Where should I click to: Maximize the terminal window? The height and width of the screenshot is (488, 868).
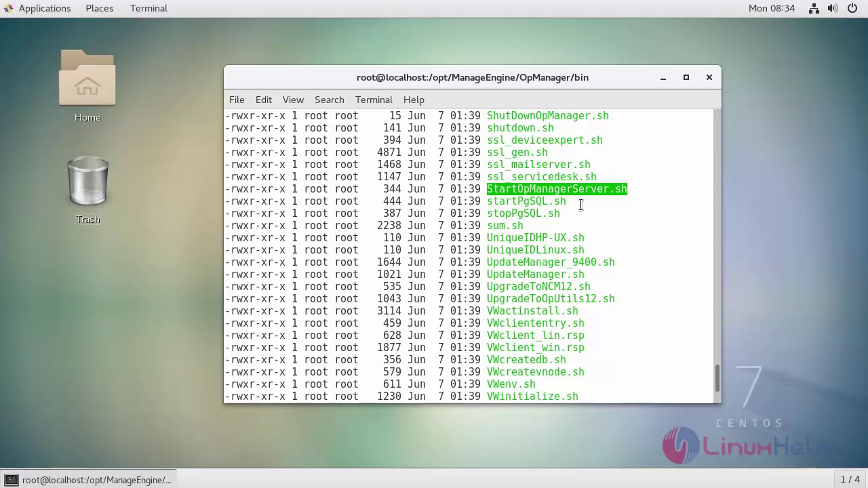(686, 77)
